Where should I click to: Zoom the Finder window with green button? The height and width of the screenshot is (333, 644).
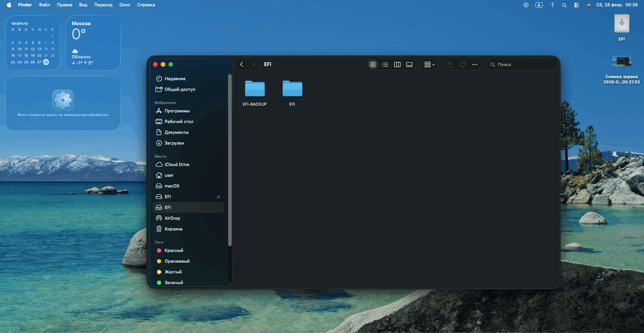point(171,64)
